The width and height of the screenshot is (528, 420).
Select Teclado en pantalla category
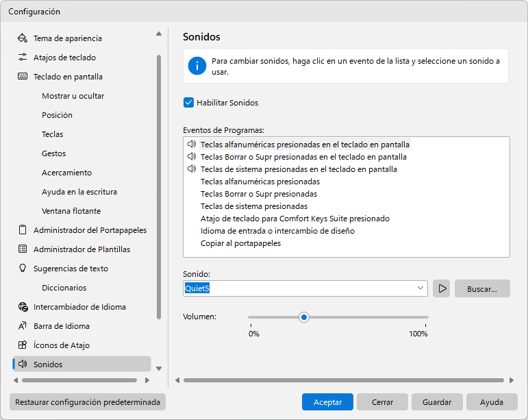[x=68, y=77]
